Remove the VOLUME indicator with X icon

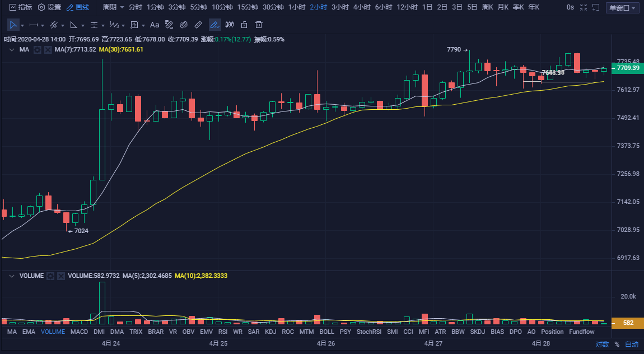(61, 276)
